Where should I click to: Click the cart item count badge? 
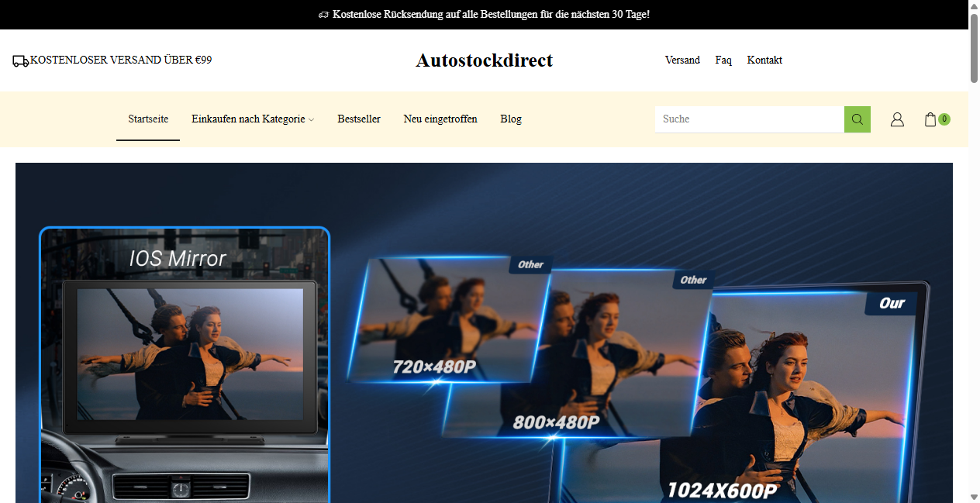click(x=944, y=119)
